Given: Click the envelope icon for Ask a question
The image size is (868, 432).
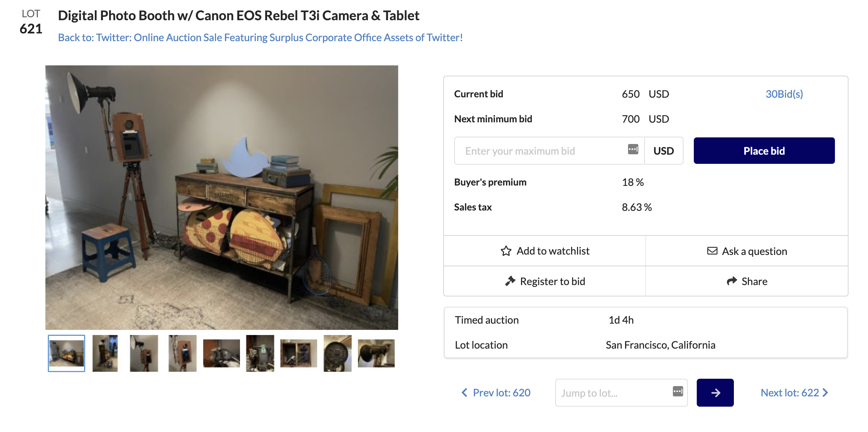Looking at the screenshot, I should [x=712, y=251].
